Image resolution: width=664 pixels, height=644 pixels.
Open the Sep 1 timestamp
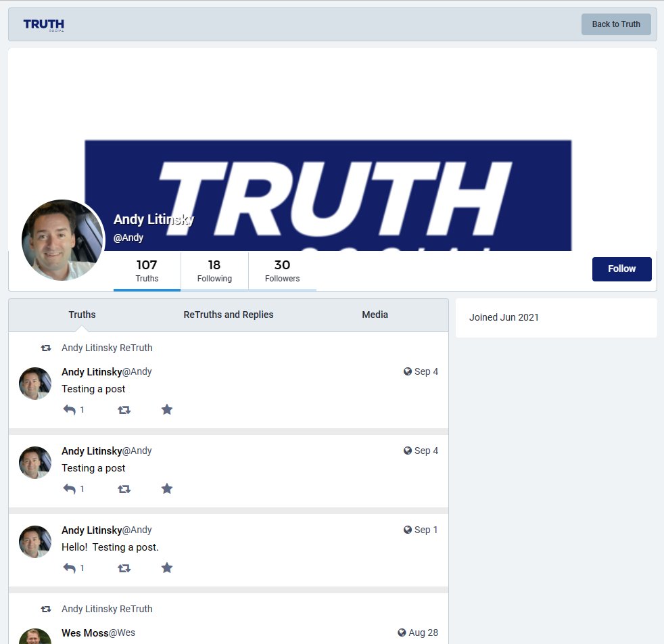click(426, 530)
